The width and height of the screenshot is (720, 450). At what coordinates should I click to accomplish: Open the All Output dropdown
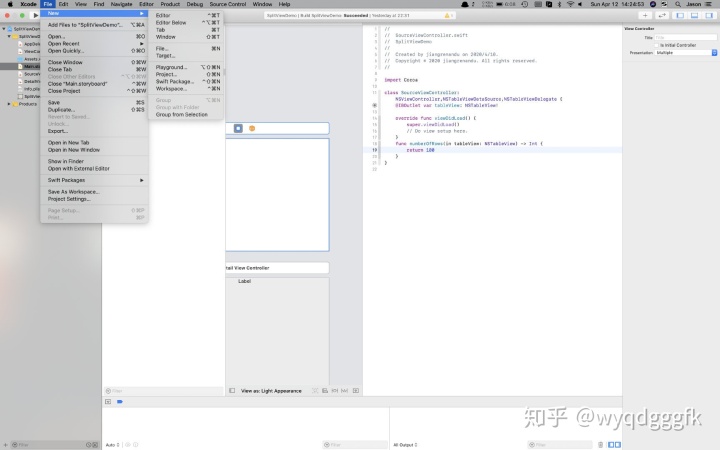[x=405, y=444]
